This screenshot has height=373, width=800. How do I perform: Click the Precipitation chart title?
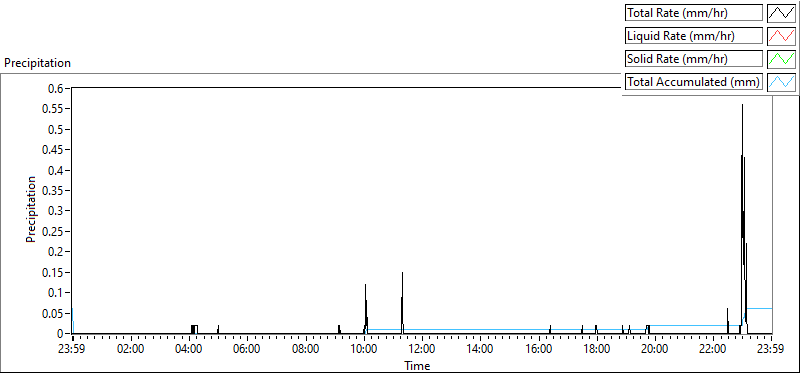tap(37, 63)
